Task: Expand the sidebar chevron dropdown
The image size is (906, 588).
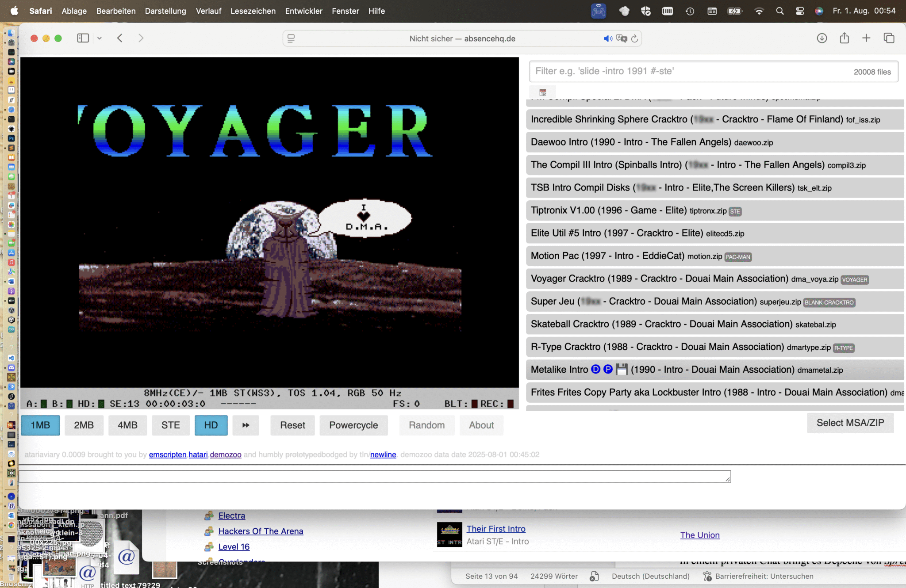Action: [x=100, y=38]
